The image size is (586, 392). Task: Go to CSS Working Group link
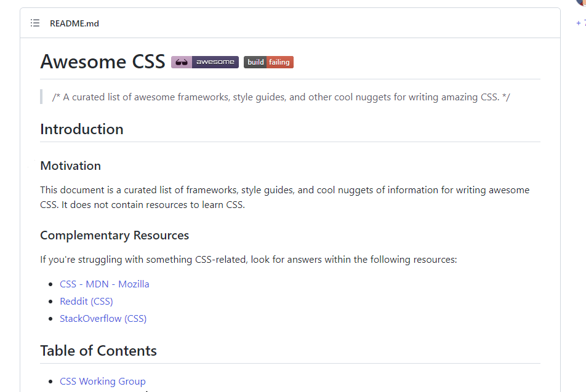(103, 381)
